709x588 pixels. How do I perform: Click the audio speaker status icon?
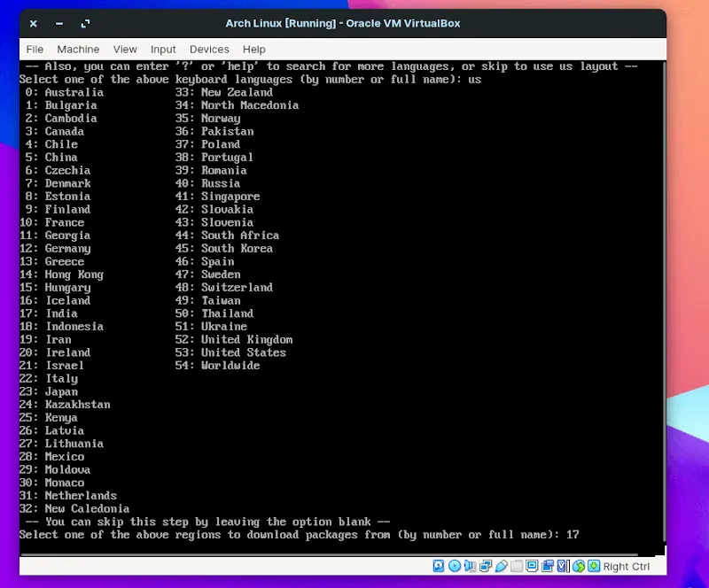471,566
